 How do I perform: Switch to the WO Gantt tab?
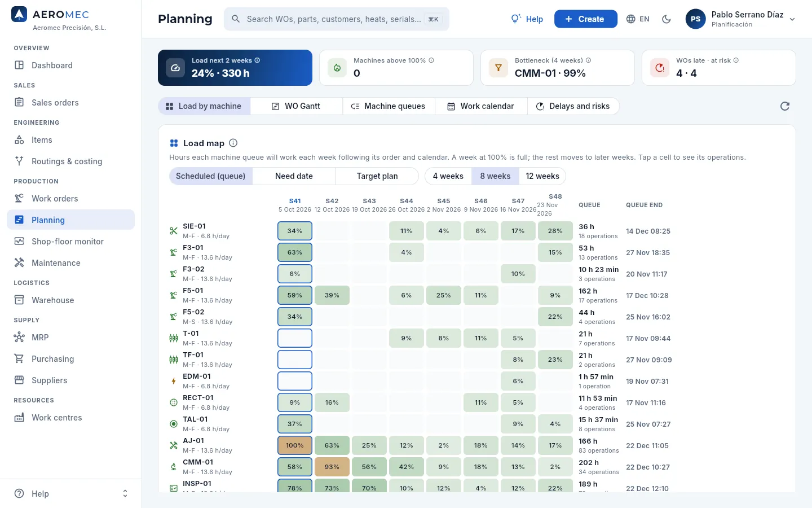click(297, 106)
